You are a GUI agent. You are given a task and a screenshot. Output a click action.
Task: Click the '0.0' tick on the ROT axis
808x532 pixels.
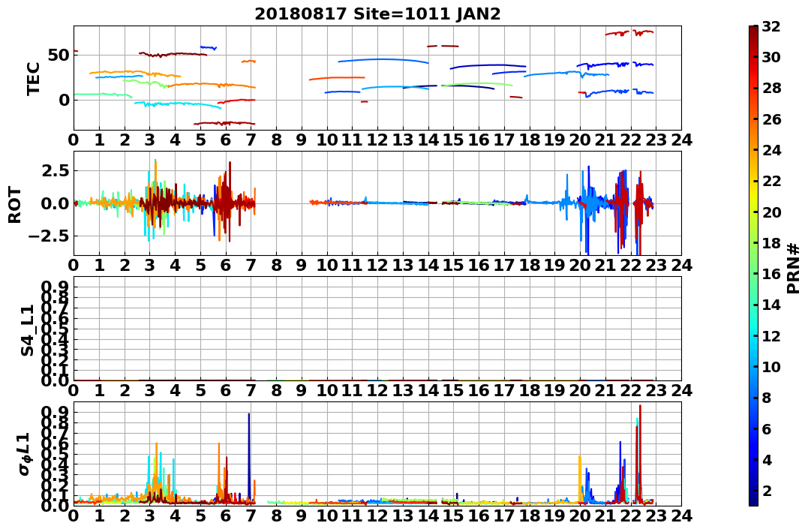(56, 203)
